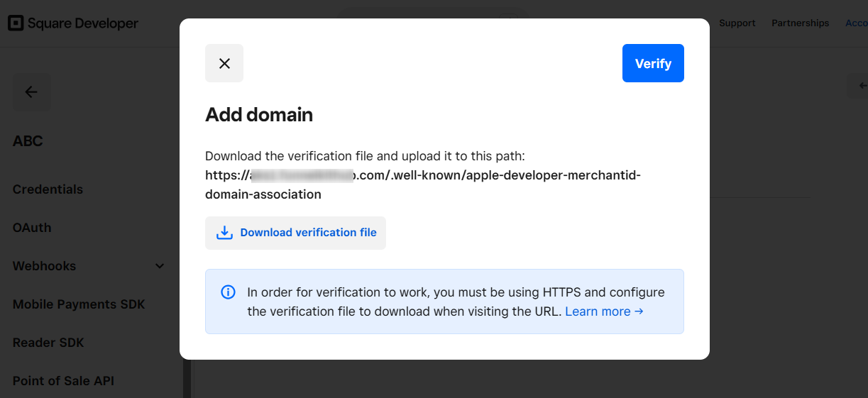Open Reader SDK page
Viewport: 868px width, 398px height.
[48, 343]
